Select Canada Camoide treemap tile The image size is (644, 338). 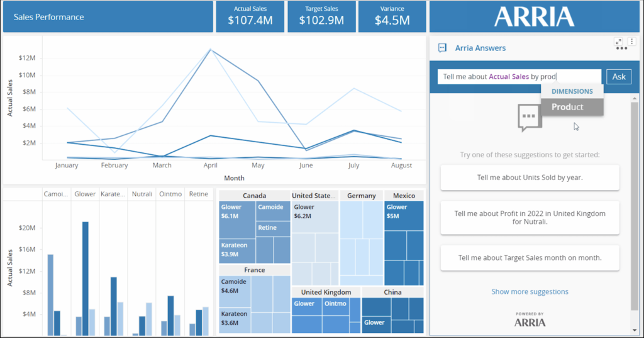click(x=273, y=211)
